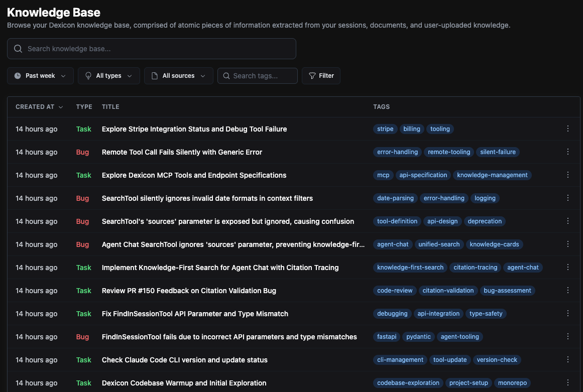Viewport: 583px width, 392px height.
Task: Click the magnifier icon in the main search bar
Action: (18, 48)
